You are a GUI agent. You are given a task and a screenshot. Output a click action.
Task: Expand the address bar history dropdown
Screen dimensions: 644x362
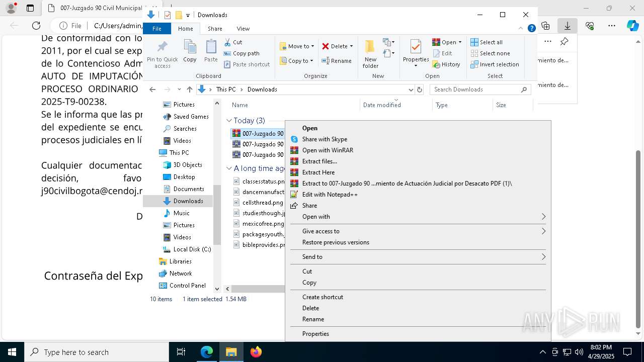pos(411,89)
